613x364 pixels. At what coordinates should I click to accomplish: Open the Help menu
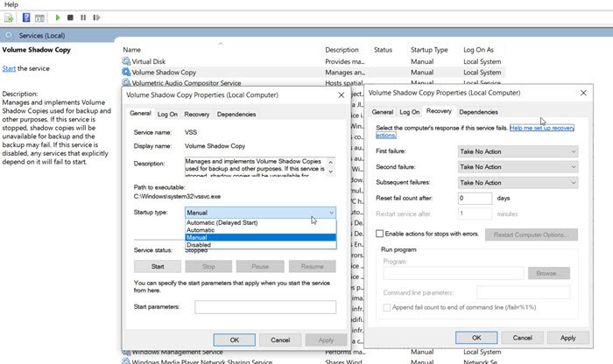(11, 4)
